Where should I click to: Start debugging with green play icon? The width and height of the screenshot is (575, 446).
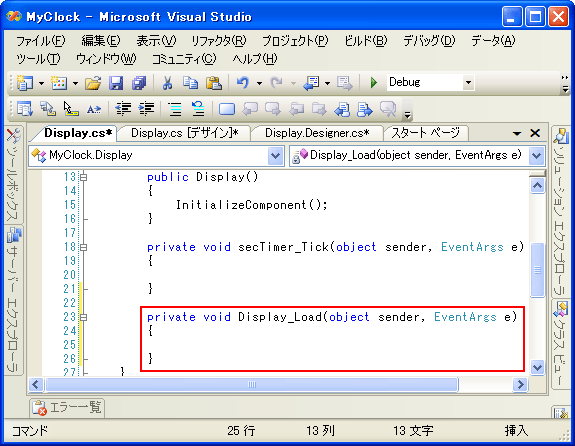click(x=373, y=83)
